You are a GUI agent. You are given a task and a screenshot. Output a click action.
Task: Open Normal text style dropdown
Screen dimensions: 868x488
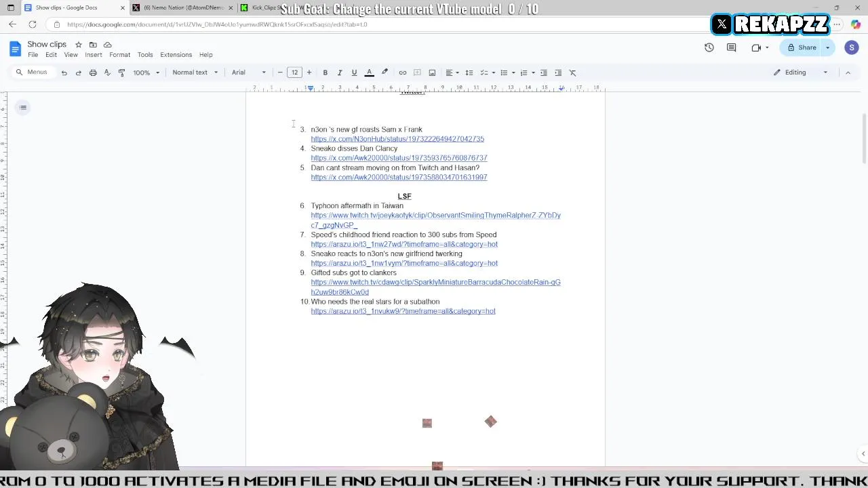(195, 73)
